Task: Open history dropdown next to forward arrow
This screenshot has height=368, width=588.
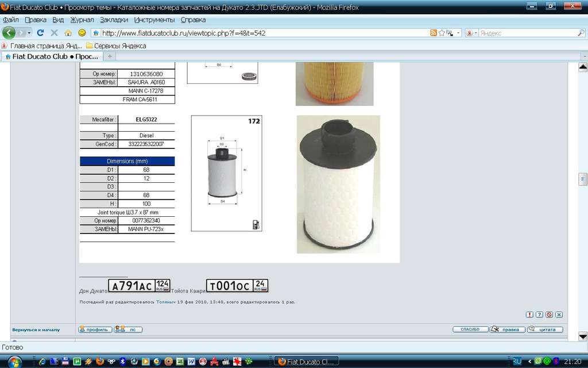Action: click(x=29, y=33)
